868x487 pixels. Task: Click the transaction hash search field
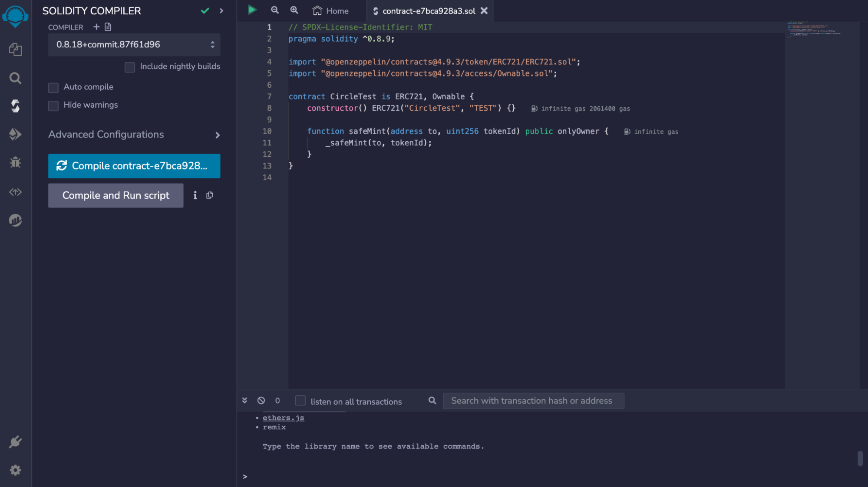pyautogui.click(x=533, y=401)
